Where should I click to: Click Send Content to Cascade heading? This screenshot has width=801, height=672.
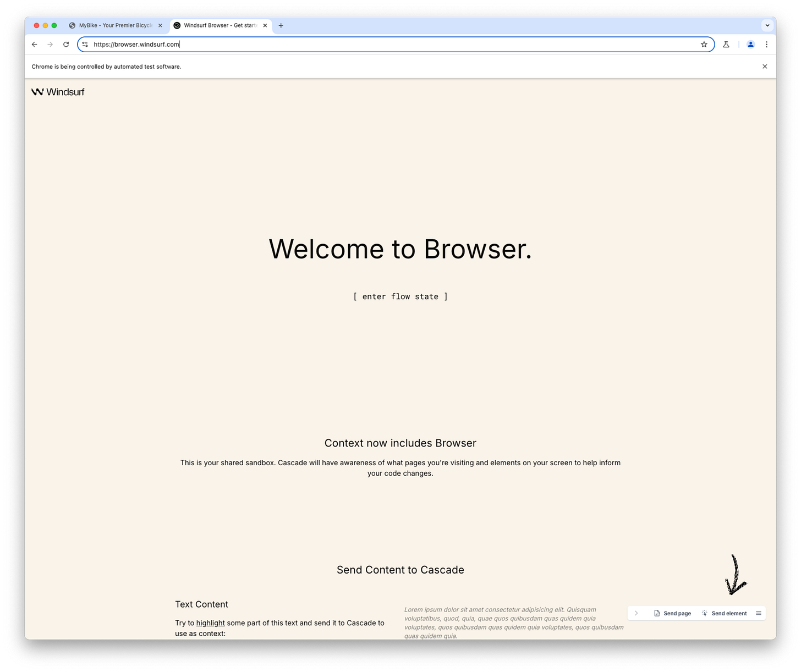pyautogui.click(x=401, y=570)
